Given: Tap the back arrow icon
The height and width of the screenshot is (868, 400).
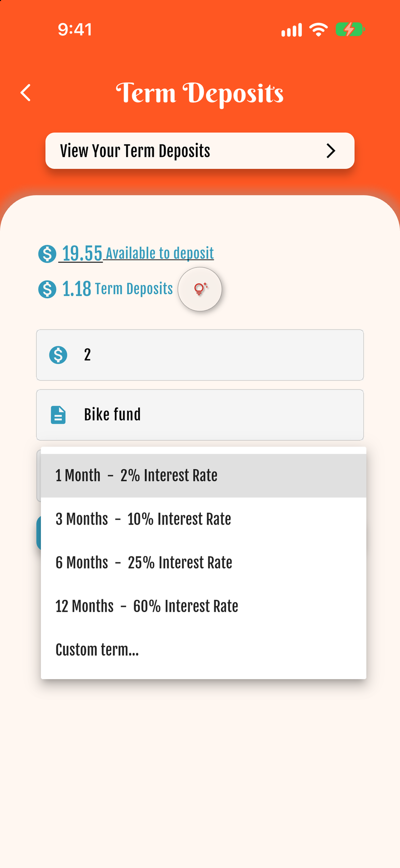Looking at the screenshot, I should click(26, 93).
